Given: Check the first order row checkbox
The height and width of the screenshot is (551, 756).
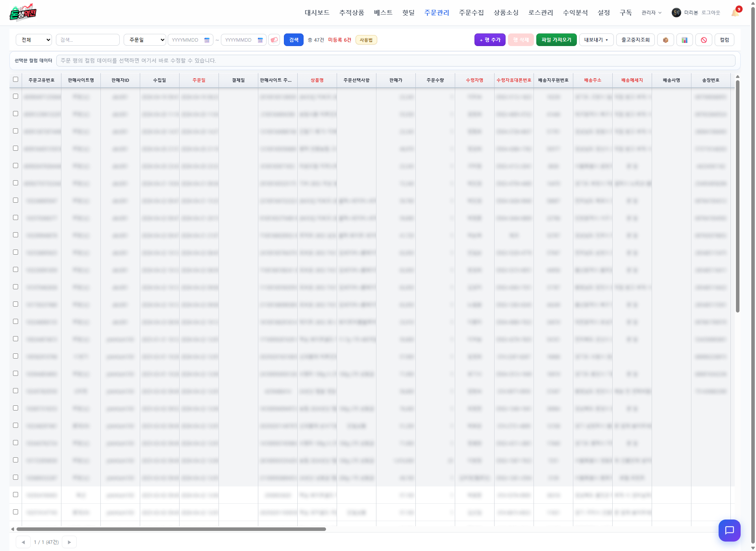Looking at the screenshot, I should 16,96.
